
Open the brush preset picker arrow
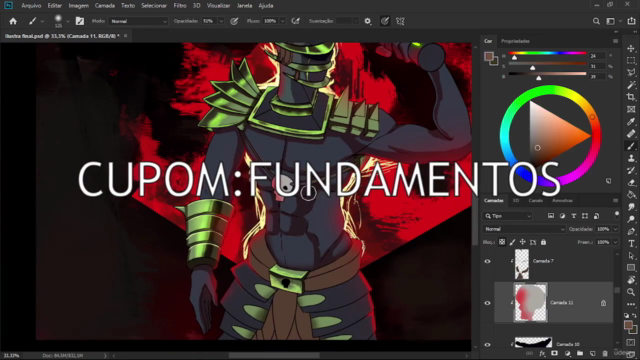coord(68,21)
